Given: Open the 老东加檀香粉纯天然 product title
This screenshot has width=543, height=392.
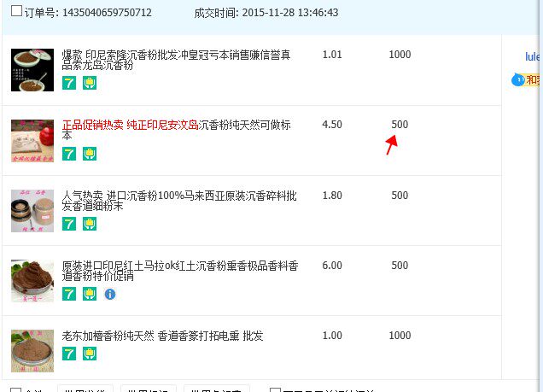Looking at the screenshot, I should click(x=162, y=336).
